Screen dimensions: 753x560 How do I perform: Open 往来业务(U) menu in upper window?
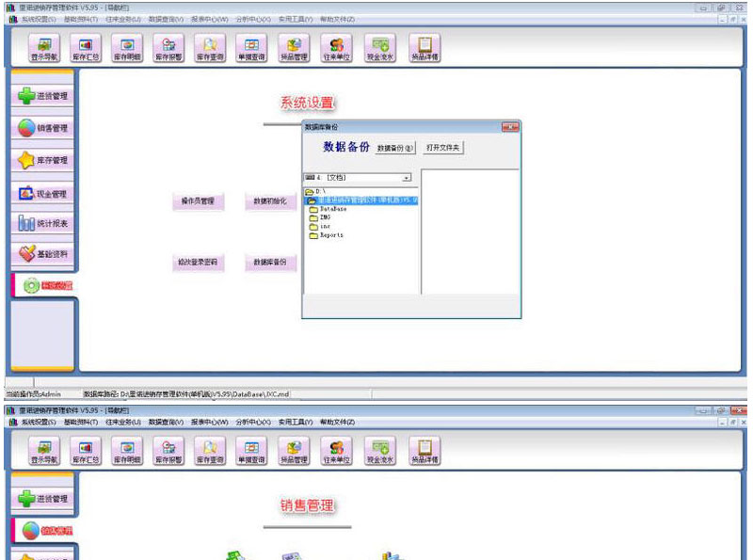click(x=123, y=19)
